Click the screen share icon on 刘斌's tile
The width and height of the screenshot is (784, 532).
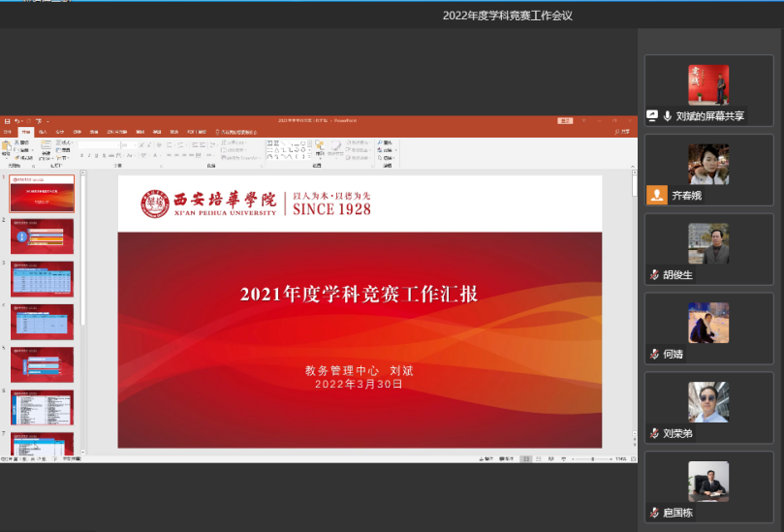653,115
